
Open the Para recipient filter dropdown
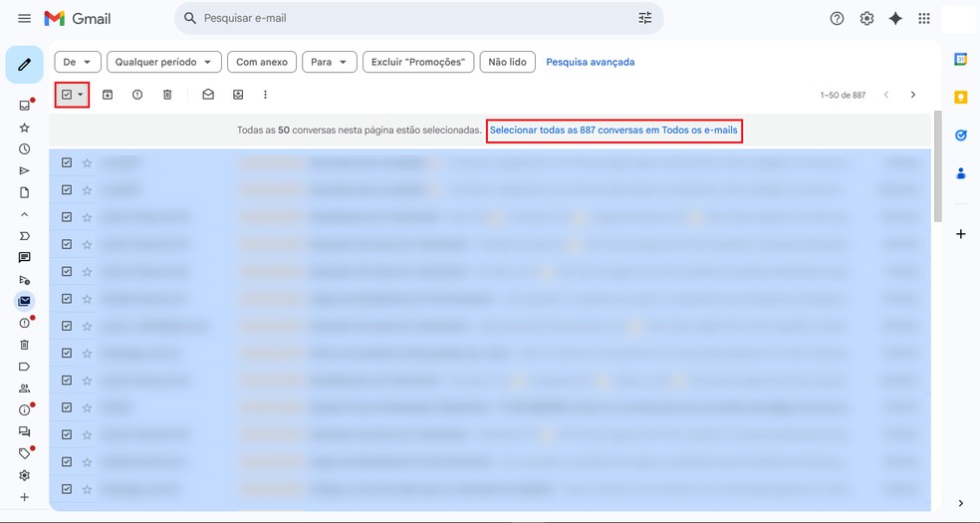click(330, 62)
